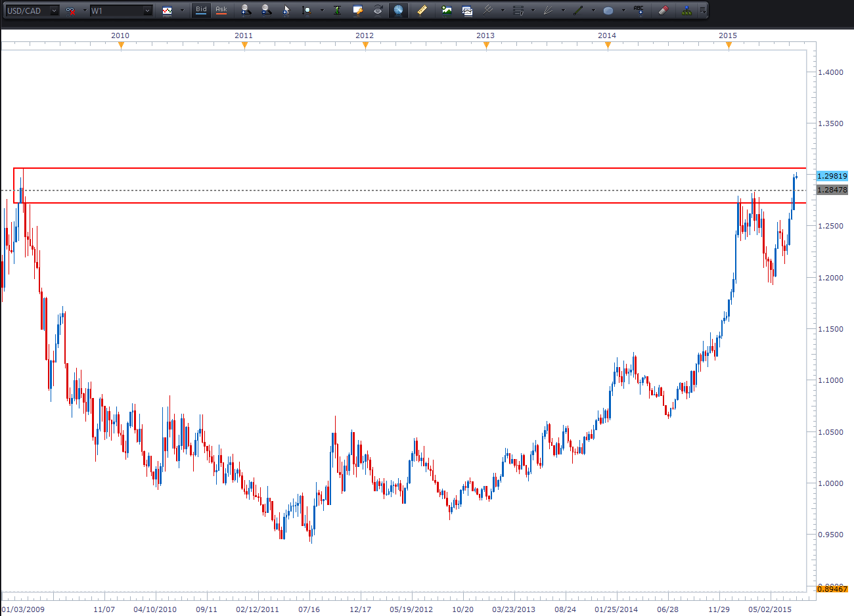854x616 pixels.
Task: Click the ABC text label tool
Action: coord(639,11)
